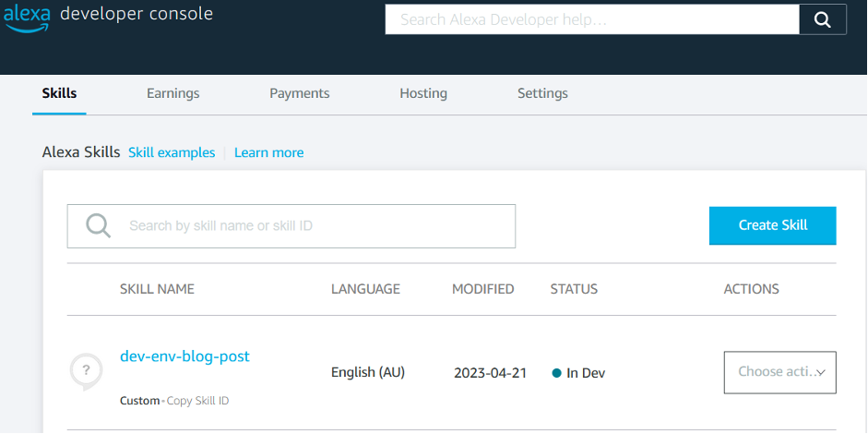
Task: Open the Skill examples link
Action: (172, 152)
